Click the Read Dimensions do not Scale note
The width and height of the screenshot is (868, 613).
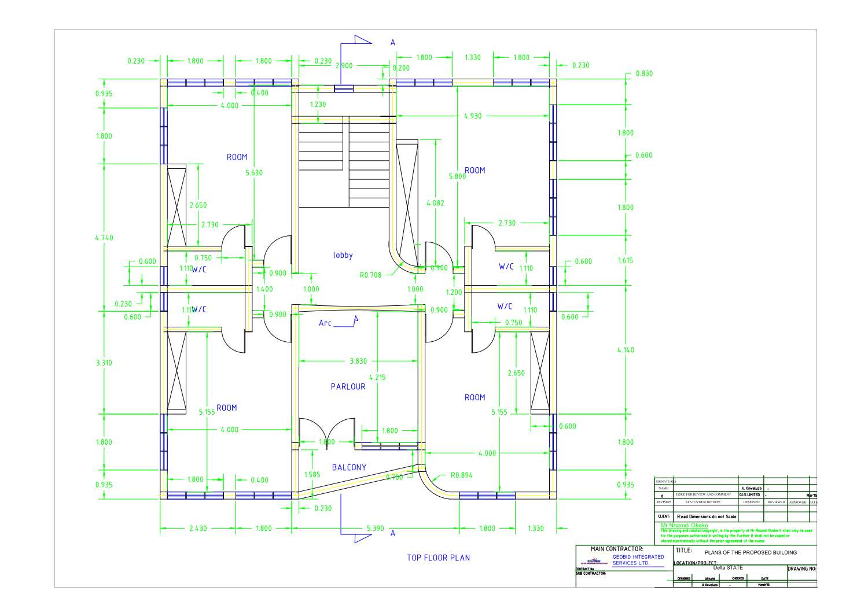706,516
